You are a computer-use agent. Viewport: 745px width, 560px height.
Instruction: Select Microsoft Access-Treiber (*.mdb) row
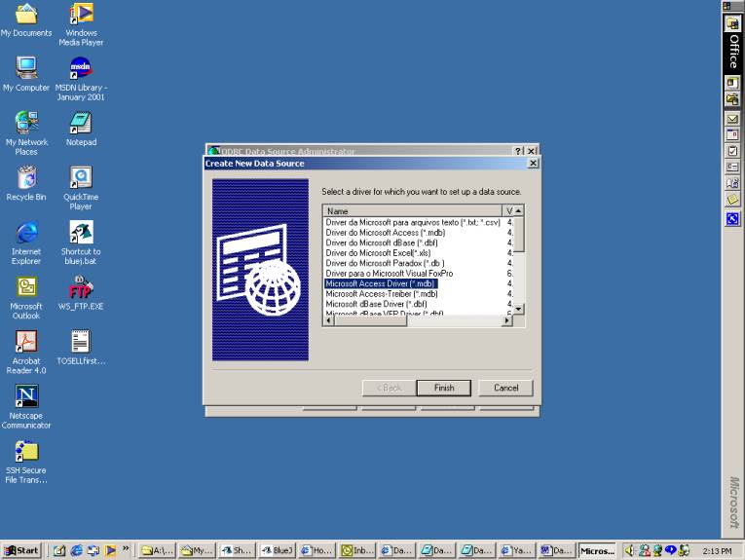pos(382,293)
